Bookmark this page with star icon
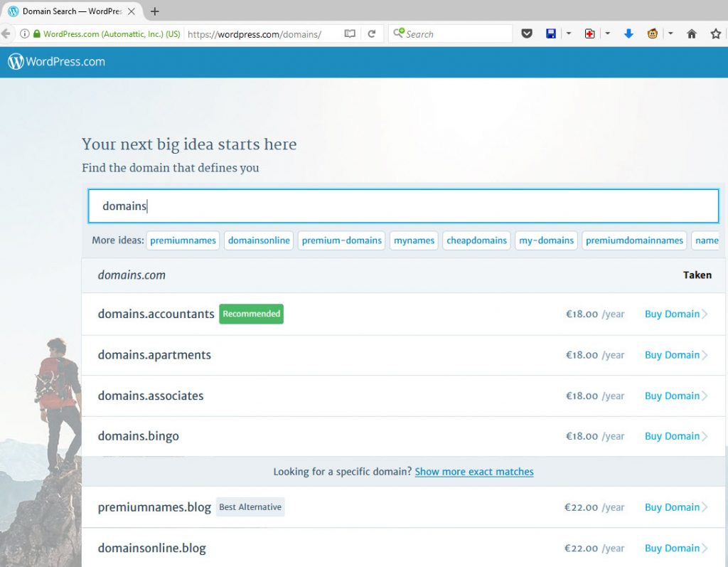This screenshot has height=567, width=728. pyautogui.click(x=716, y=33)
